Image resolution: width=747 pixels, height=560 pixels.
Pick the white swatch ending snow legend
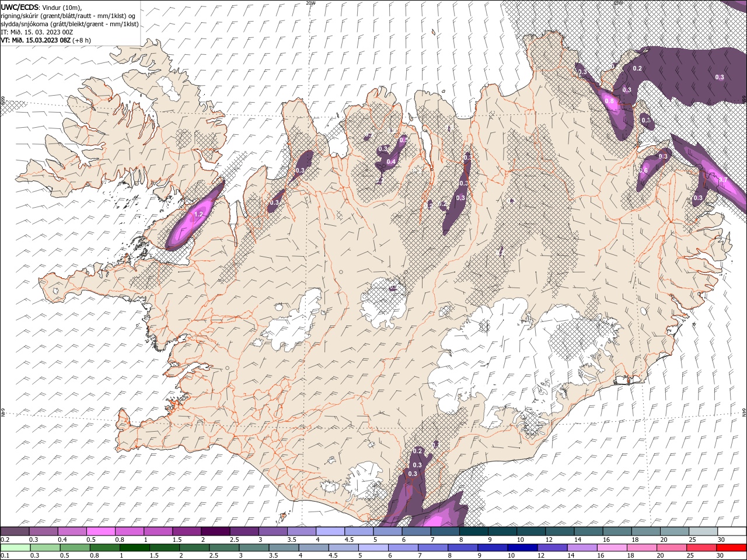732,531
